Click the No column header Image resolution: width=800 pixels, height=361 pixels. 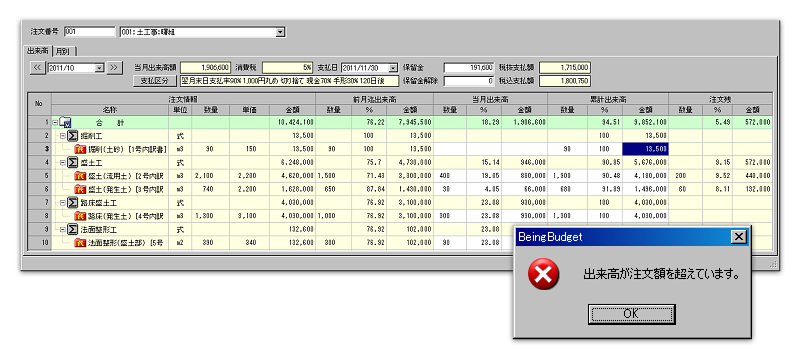tap(39, 104)
